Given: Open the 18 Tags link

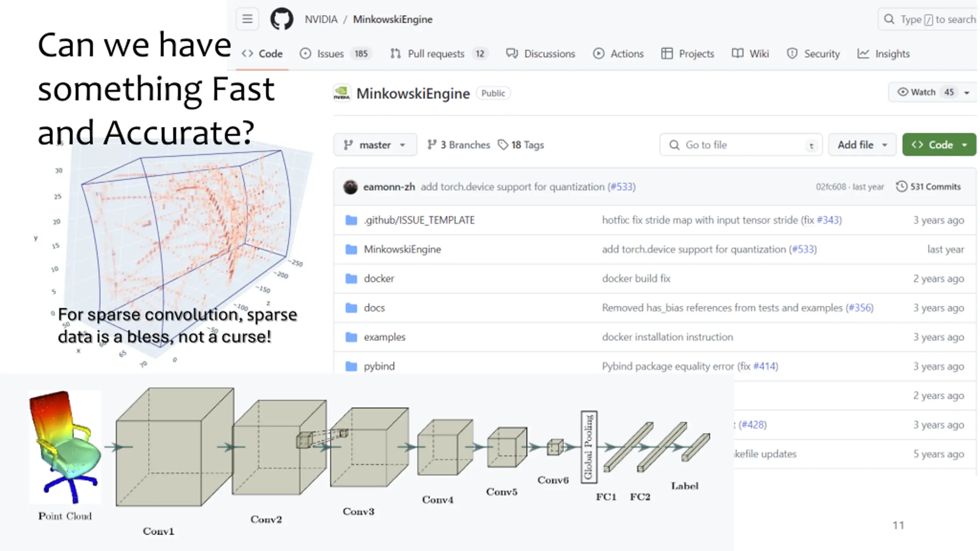Looking at the screenshot, I should pyautogui.click(x=521, y=145).
